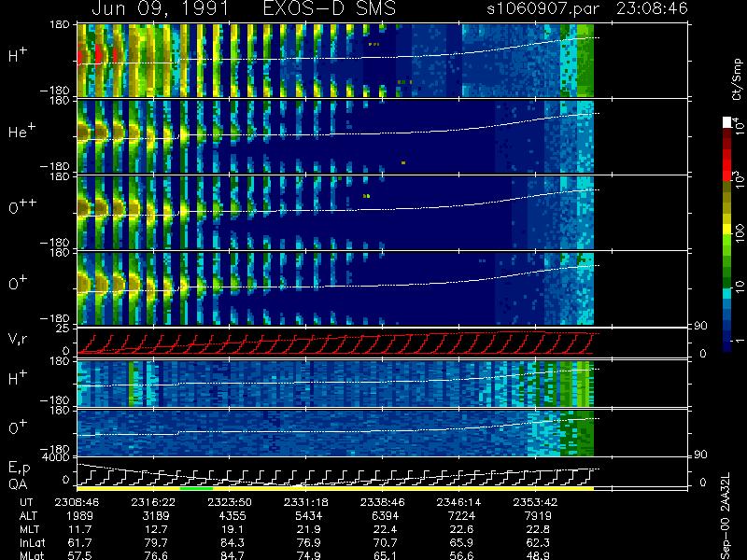
Task: Click the MLT value "19.1"
Action: [x=233, y=529]
